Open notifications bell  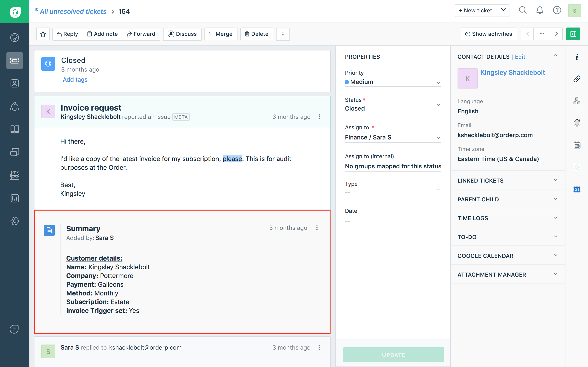point(539,11)
